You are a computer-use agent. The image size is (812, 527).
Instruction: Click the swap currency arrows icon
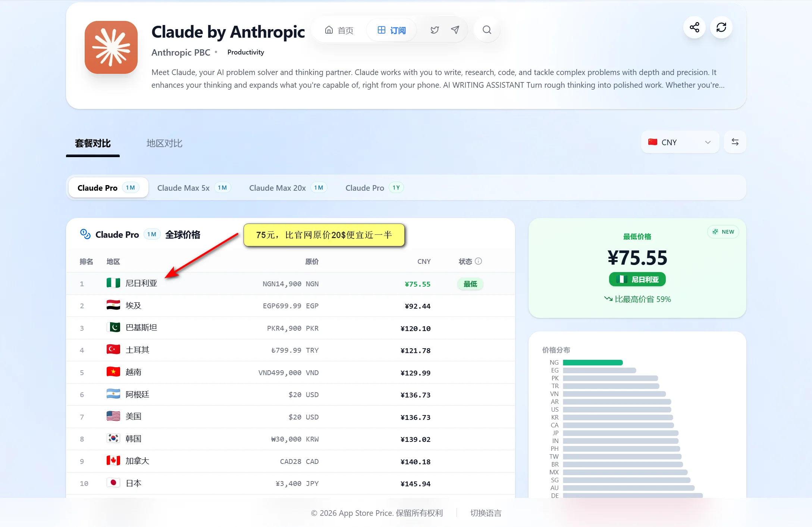click(735, 142)
